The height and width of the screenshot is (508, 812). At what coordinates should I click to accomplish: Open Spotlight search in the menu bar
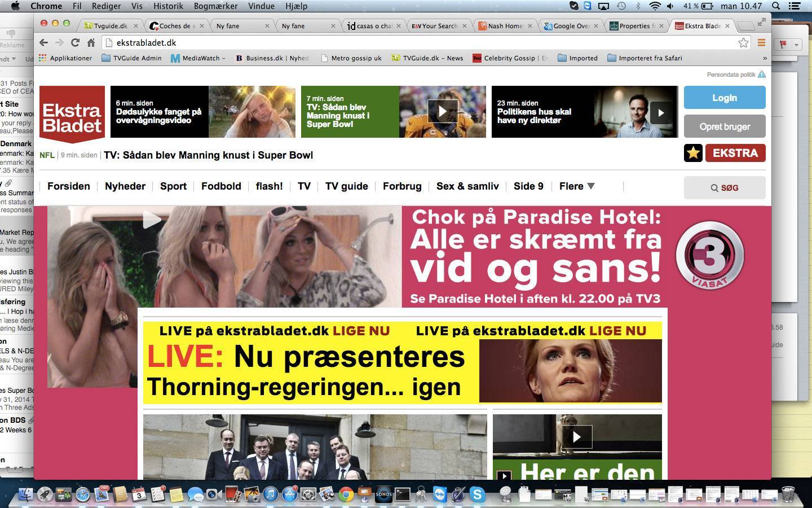coord(776,6)
